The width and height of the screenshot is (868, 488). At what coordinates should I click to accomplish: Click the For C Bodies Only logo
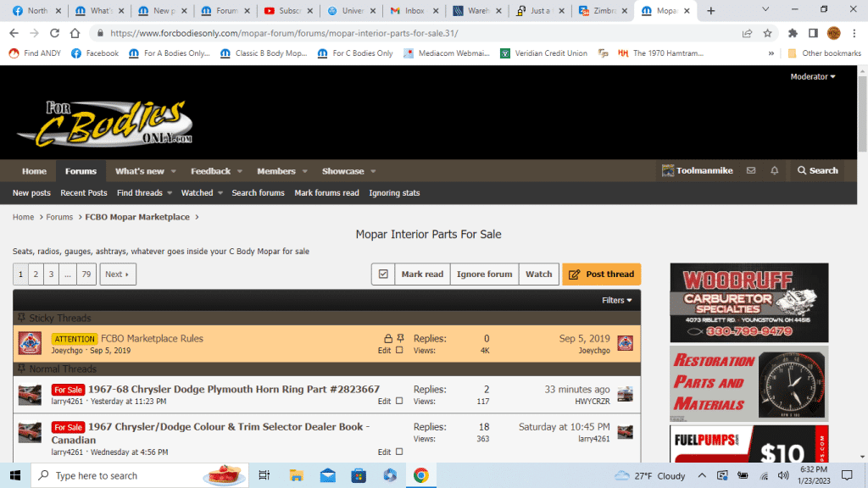tap(105, 124)
